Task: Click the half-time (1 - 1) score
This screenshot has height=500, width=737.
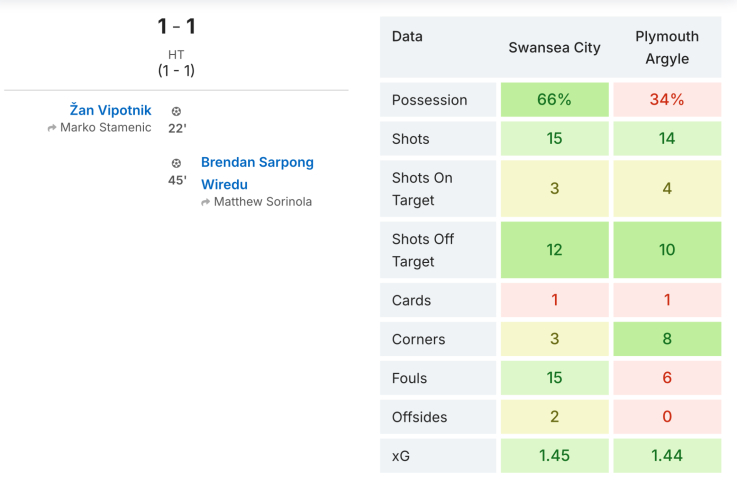Action: [x=176, y=71]
